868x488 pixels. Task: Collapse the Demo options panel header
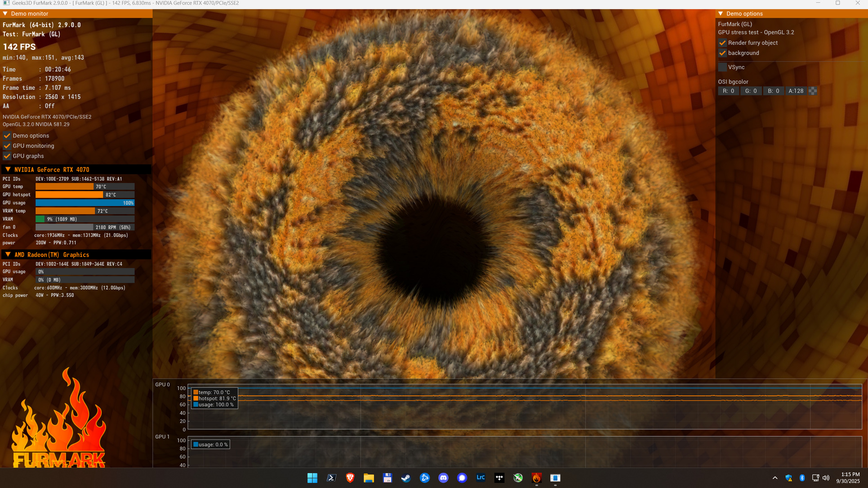tap(721, 13)
